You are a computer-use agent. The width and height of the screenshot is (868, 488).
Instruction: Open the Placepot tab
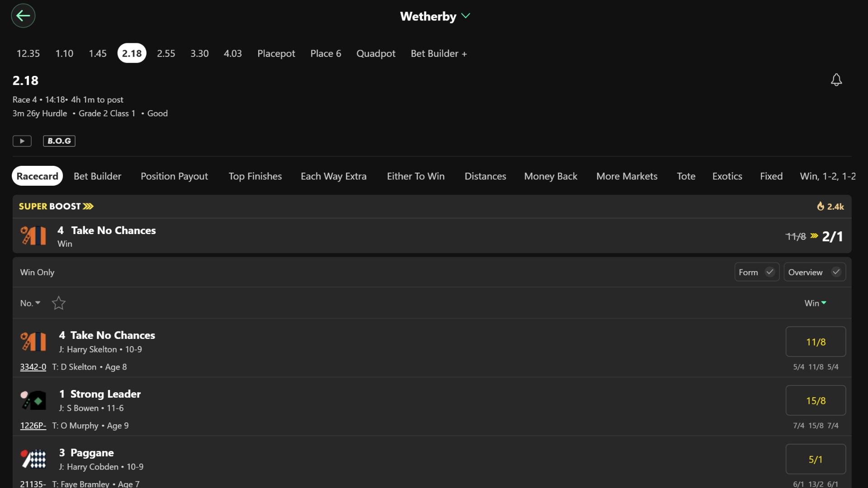click(x=276, y=53)
